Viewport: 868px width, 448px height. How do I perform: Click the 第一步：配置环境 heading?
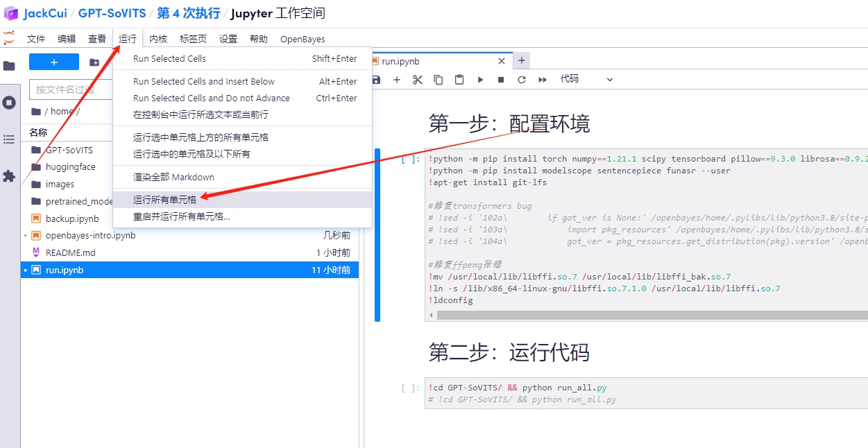(509, 123)
